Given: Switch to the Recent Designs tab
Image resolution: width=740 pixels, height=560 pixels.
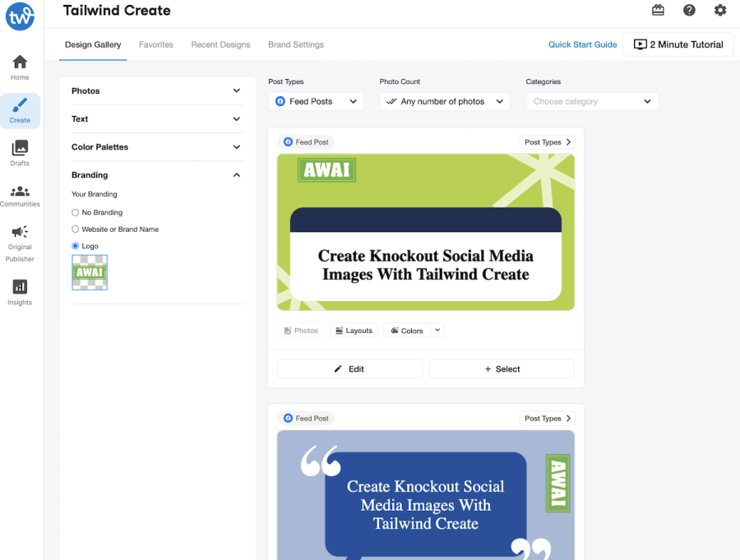Looking at the screenshot, I should (220, 44).
